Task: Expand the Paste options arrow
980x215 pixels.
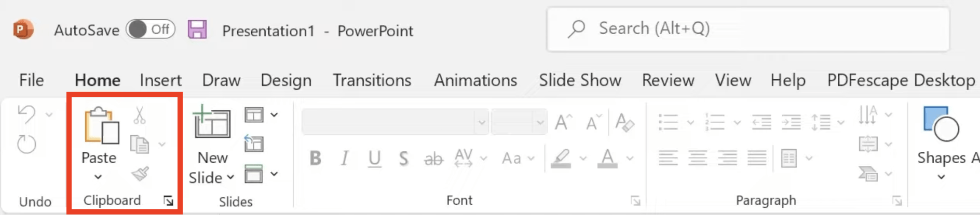Action: tap(98, 177)
